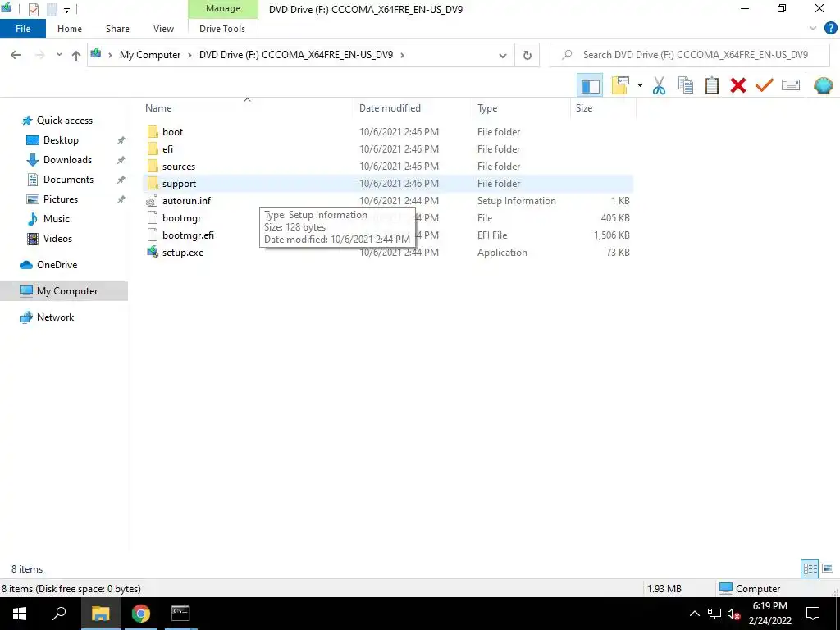840x630 pixels.
Task: Open Music in the navigation pane
Action: (x=57, y=218)
